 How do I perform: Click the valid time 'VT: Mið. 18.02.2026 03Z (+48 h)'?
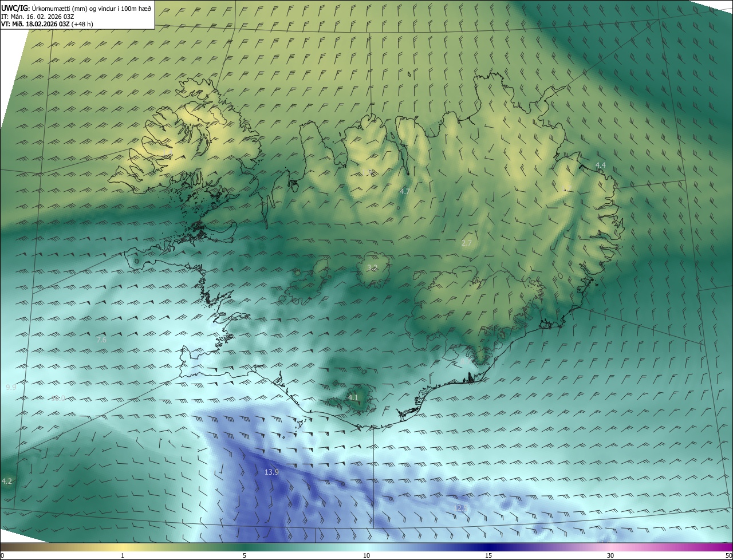click(x=47, y=24)
